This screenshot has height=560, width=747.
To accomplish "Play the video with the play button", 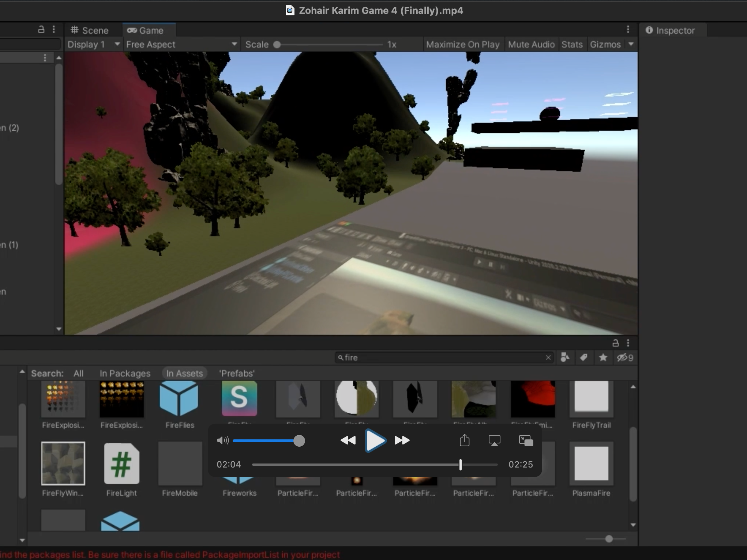I will [x=375, y=440].
